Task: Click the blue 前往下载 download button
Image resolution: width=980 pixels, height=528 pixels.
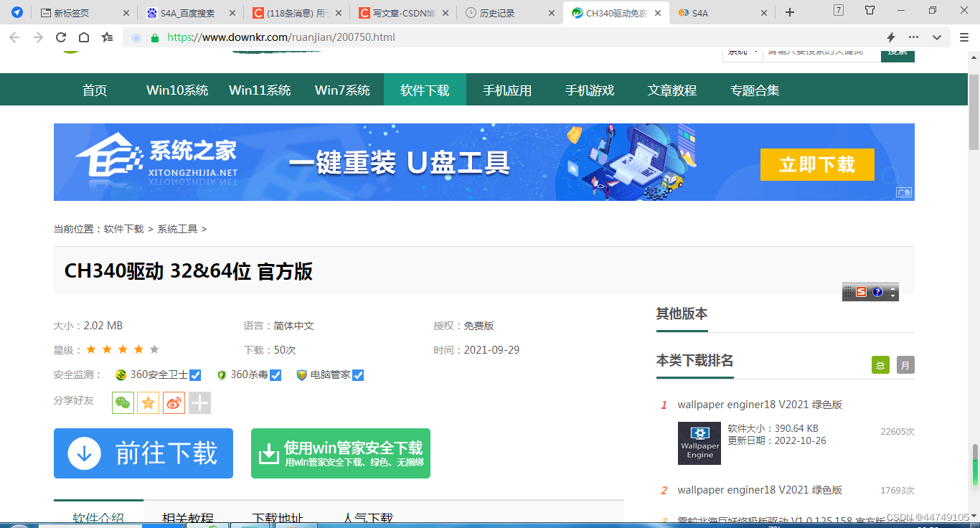Action: [143, 453]
